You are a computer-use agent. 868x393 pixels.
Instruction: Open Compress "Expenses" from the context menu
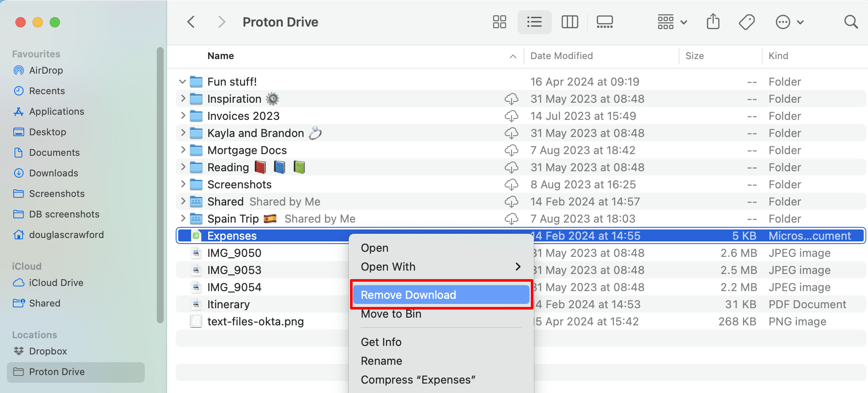(x=418, y=379)
